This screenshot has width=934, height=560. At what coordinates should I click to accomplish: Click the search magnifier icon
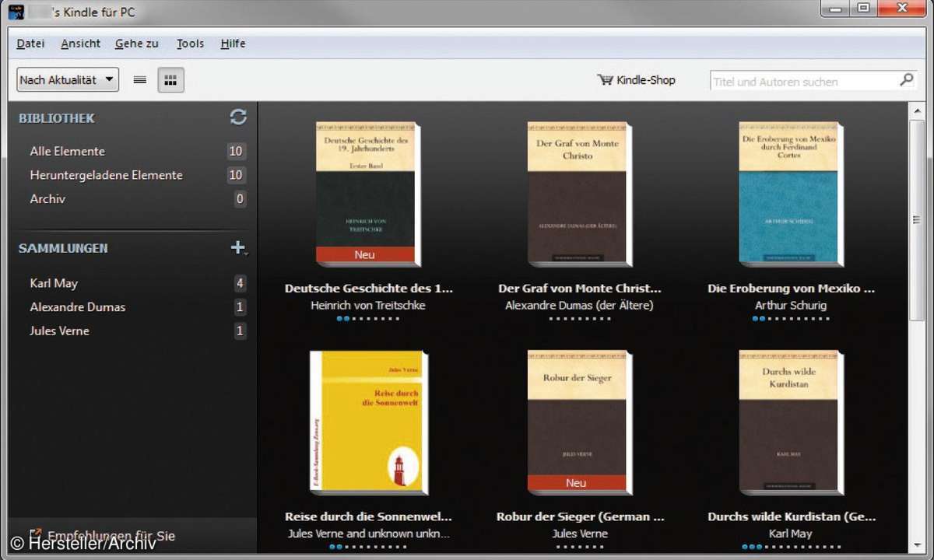[x=907, y=80]
